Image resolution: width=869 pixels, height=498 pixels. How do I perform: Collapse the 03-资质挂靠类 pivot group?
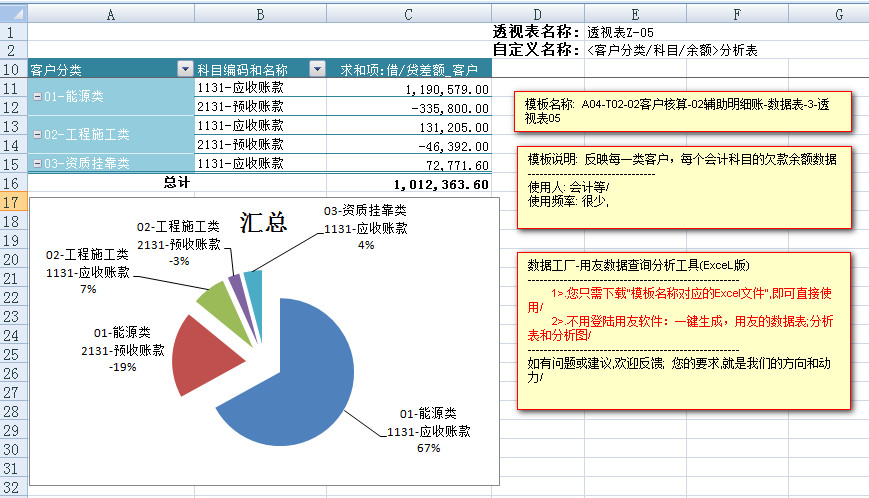tap(37, 163)
